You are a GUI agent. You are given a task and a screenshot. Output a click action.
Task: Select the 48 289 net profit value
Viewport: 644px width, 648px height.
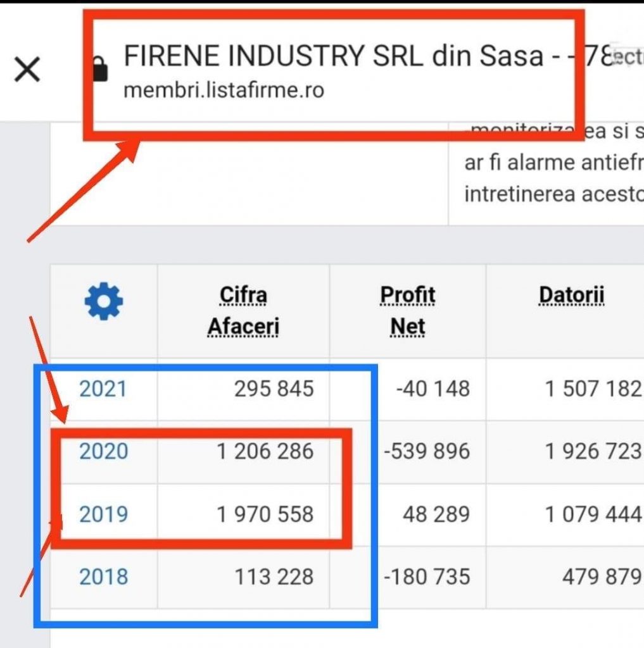pyautogui.click(x=436, y=514)
